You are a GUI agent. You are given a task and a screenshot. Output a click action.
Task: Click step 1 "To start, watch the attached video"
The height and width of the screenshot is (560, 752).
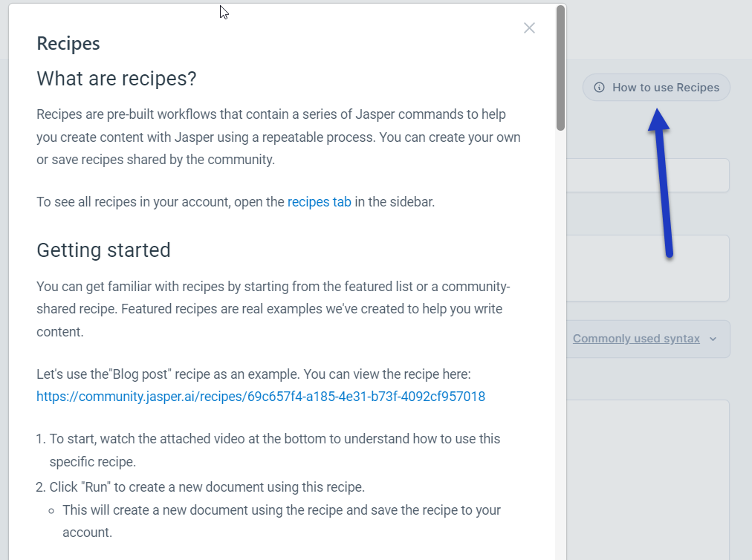click(x=275, y=450)
